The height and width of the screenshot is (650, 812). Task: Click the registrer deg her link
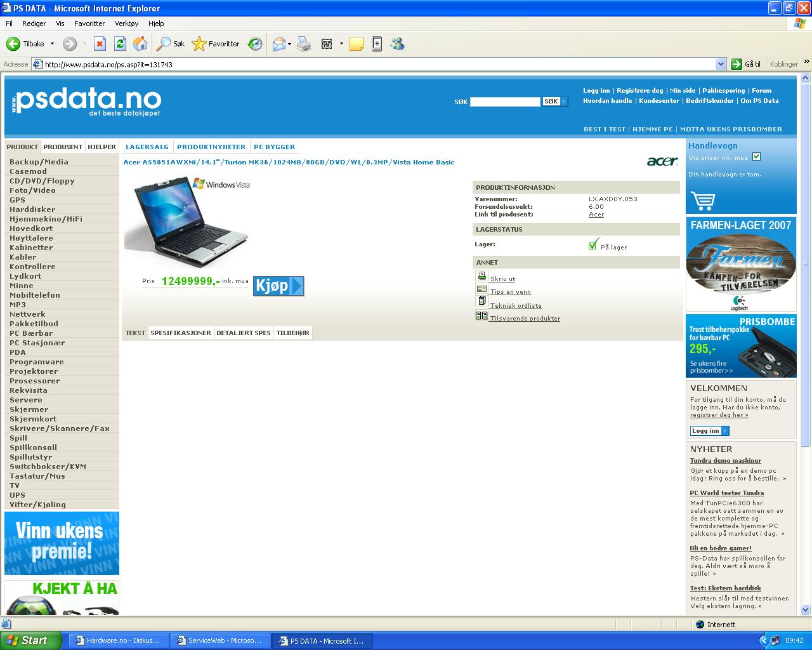pyautogui.click(x=719, y=415)
